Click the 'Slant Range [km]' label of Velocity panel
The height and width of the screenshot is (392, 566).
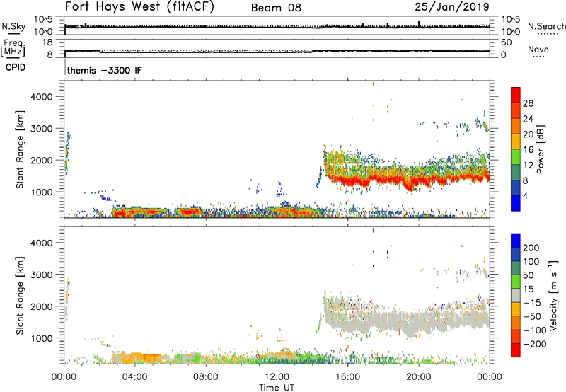point(20,296)
